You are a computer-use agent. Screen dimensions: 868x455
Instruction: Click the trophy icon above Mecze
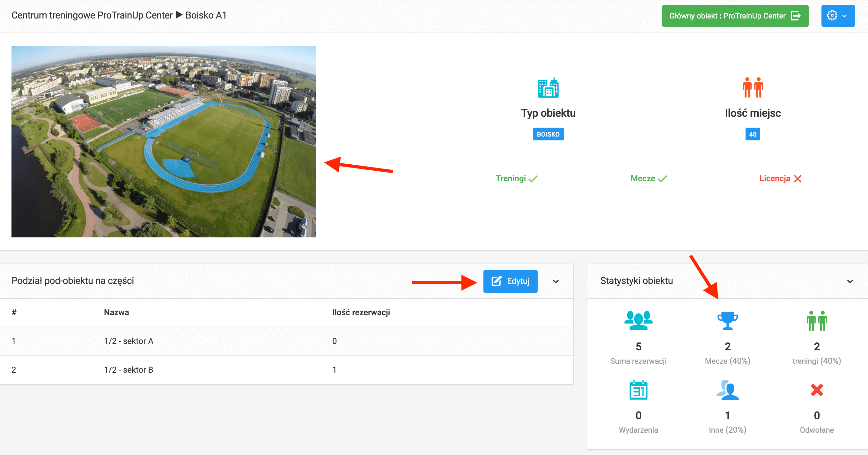coord(727,321)
